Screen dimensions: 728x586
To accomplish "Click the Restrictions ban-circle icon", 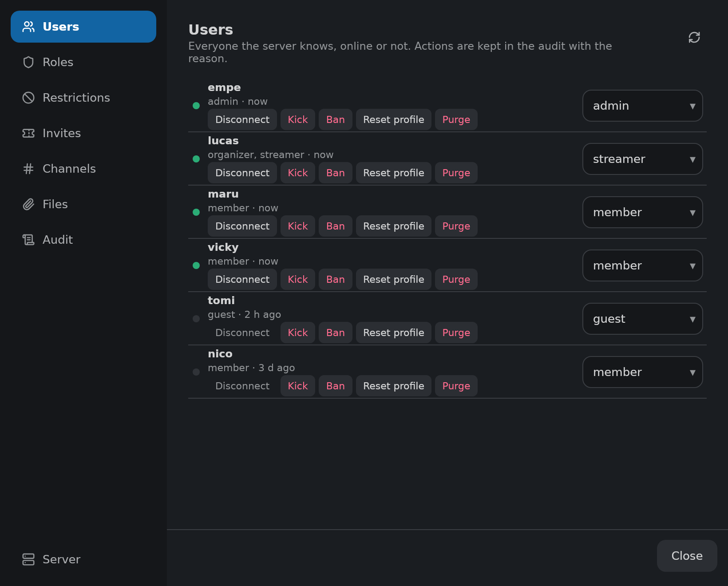I will (28, 98).
